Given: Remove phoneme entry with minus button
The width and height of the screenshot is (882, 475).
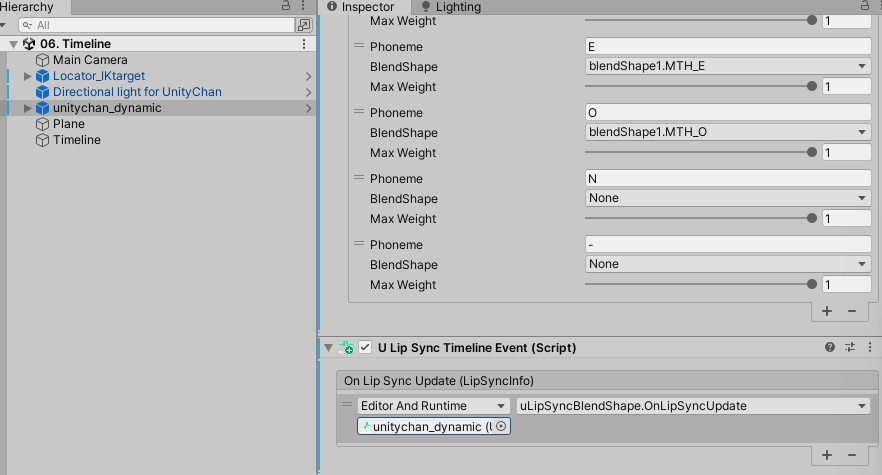Looking at the screenshot, I should [x=852, y=311].
